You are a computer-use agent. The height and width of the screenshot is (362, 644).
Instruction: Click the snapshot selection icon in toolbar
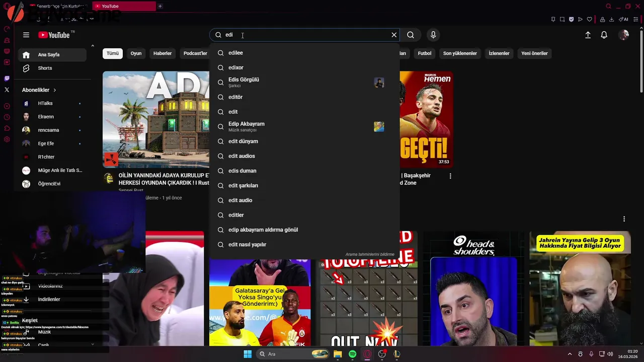[562, 20]
